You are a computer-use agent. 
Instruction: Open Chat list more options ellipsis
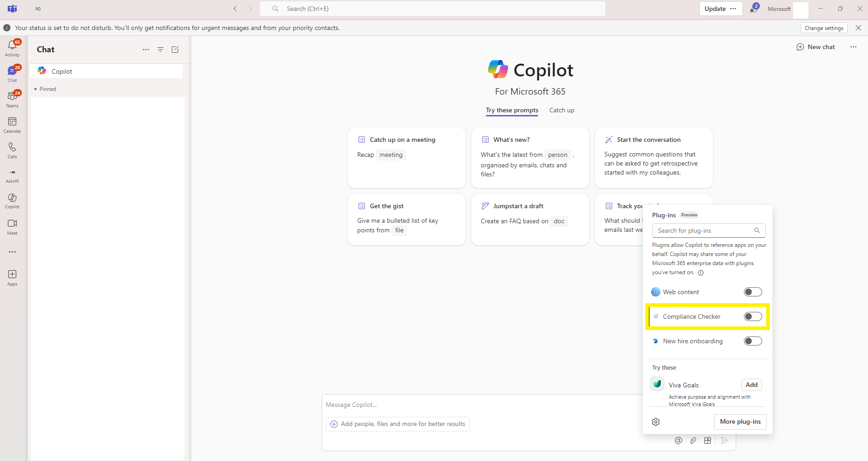[146, 50]
